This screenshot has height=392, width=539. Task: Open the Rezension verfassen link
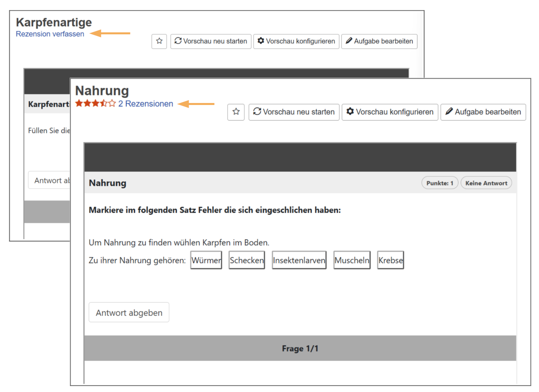coord(50,34)
